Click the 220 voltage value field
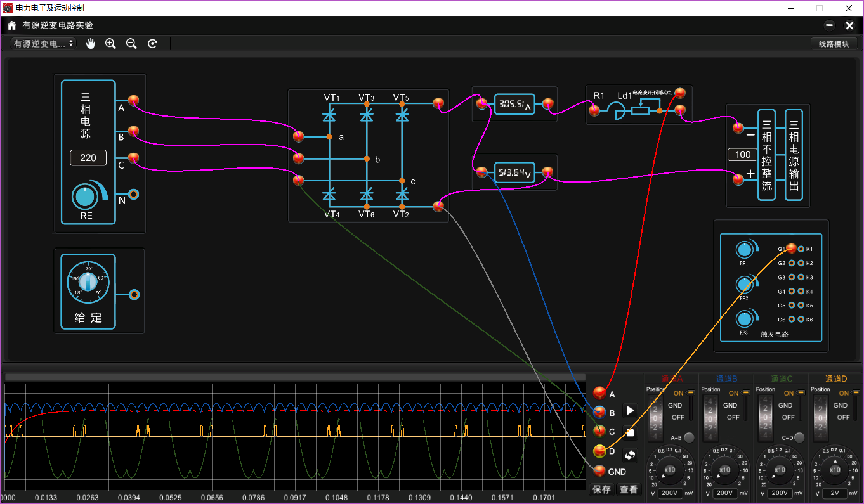 [x=88, y=158]
